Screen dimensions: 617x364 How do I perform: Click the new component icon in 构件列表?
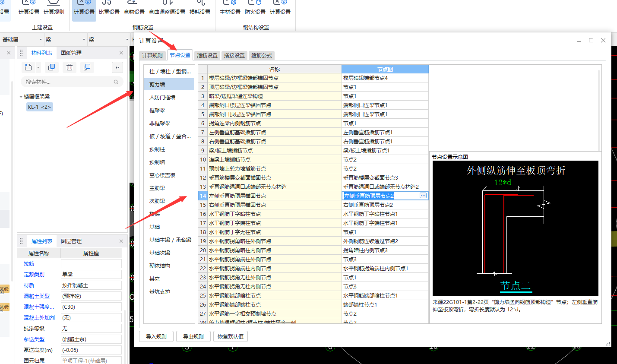[28, 67]
